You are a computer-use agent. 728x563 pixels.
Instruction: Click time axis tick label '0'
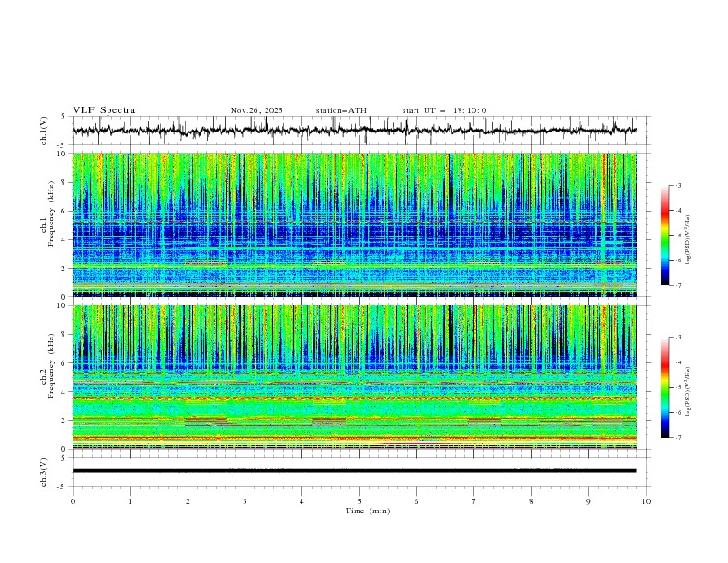(x=73, y=501)
